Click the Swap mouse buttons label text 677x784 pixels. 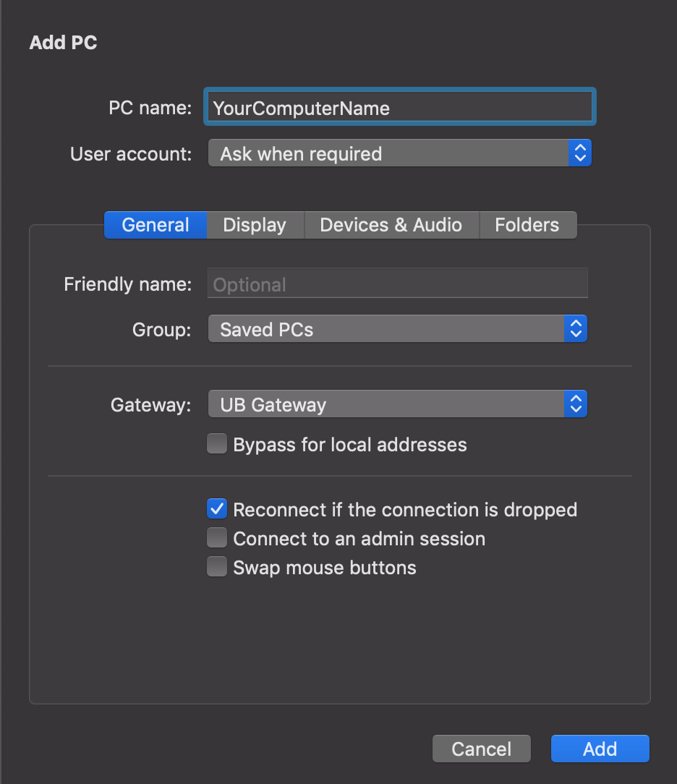(x=325, y=567)
